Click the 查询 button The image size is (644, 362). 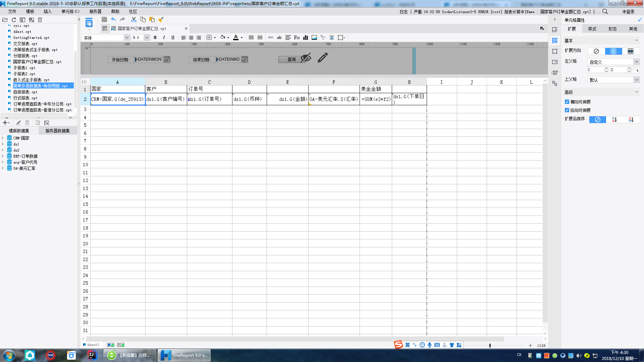coord(291,59)
